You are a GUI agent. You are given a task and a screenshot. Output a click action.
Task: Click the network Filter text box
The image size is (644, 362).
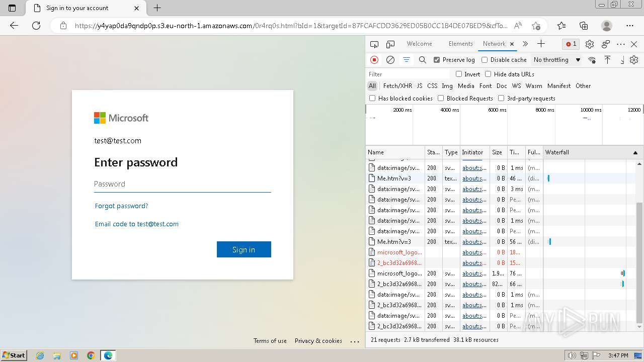408,74
